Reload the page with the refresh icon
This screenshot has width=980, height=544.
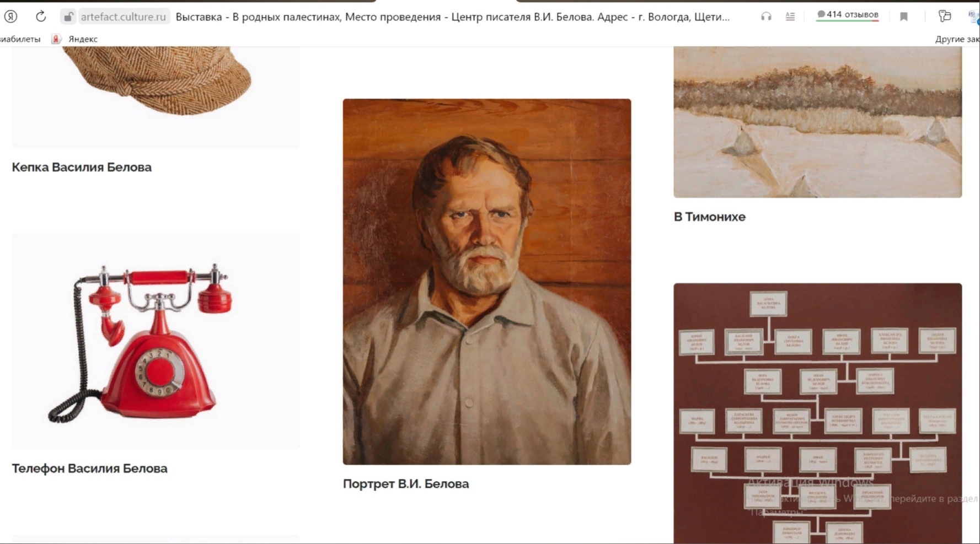pos(41,17)
